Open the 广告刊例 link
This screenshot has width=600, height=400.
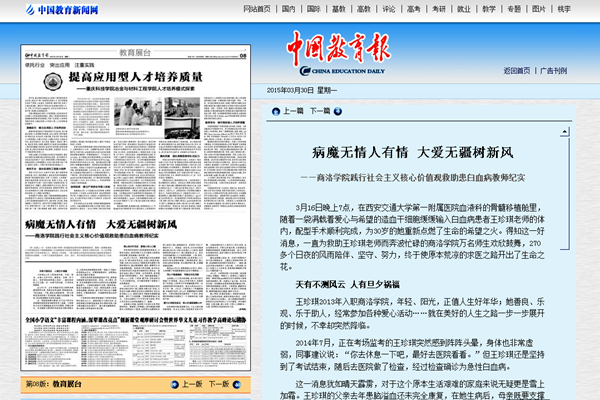[x=555, y=71]
